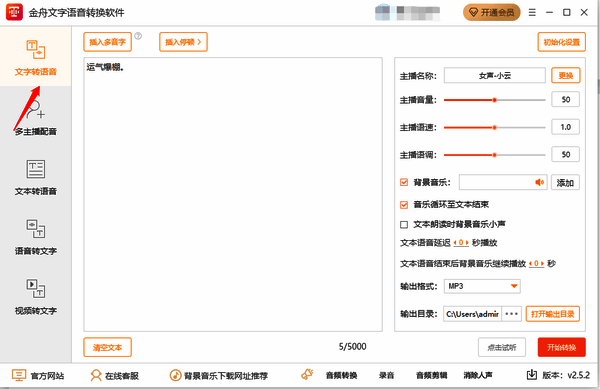
Task: Enable 文本朗读时背景音乐小声 checkbox
Action: (x=404, y=225)
